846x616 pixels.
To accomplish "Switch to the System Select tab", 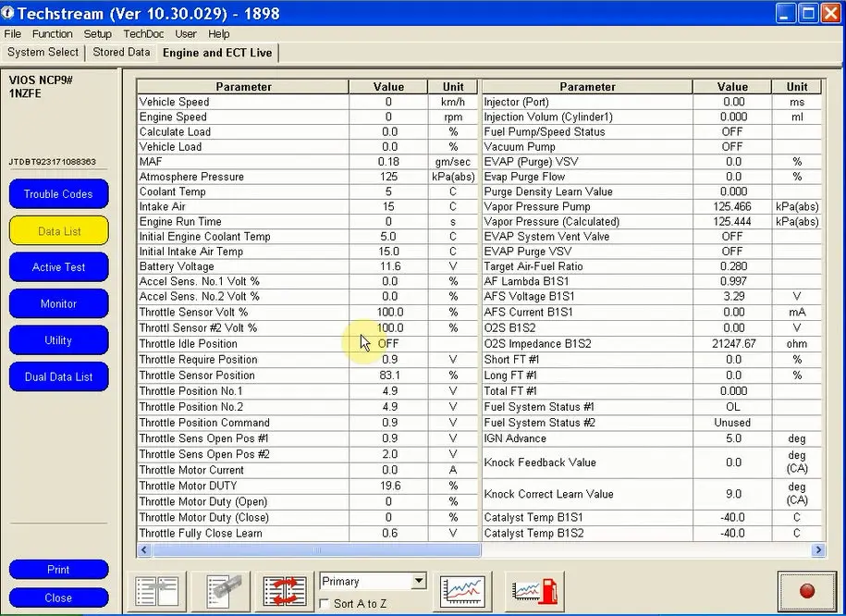I will click(43, 53).
